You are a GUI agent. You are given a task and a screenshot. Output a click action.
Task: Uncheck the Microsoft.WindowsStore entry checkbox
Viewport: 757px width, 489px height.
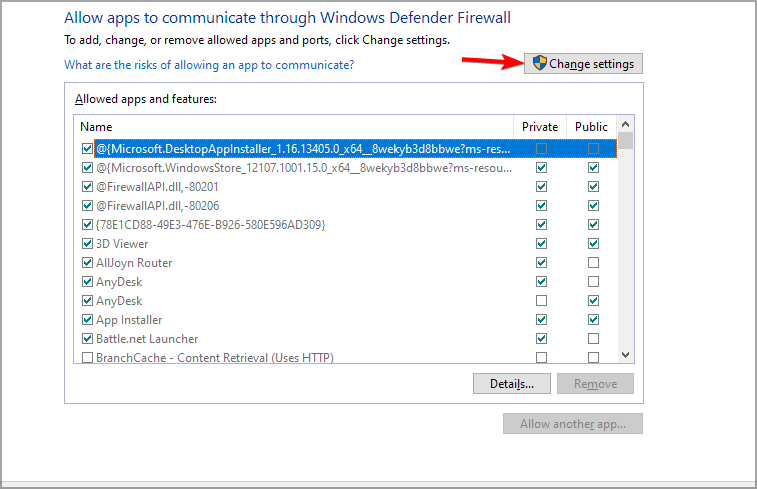pos(88,168)
